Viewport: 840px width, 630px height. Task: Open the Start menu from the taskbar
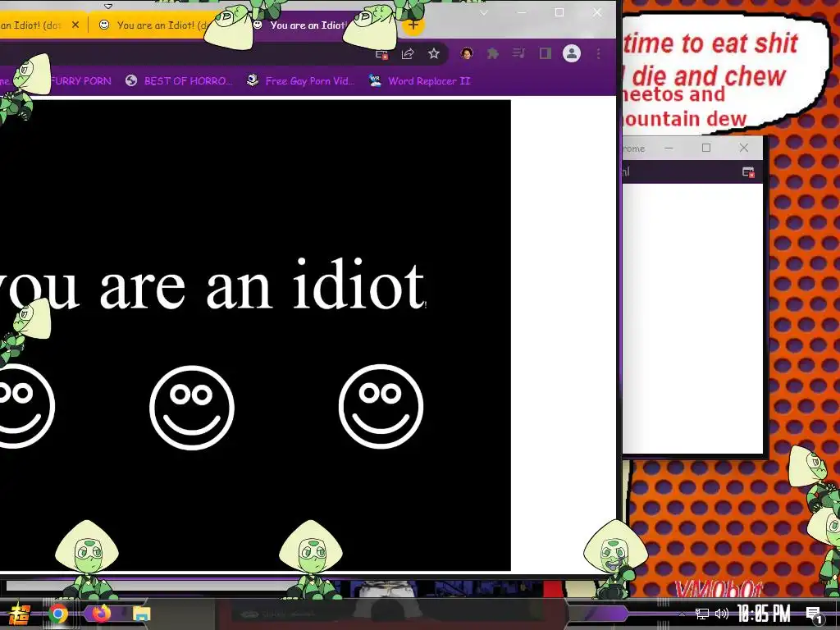pyautogui.click(x=20, y=614)
